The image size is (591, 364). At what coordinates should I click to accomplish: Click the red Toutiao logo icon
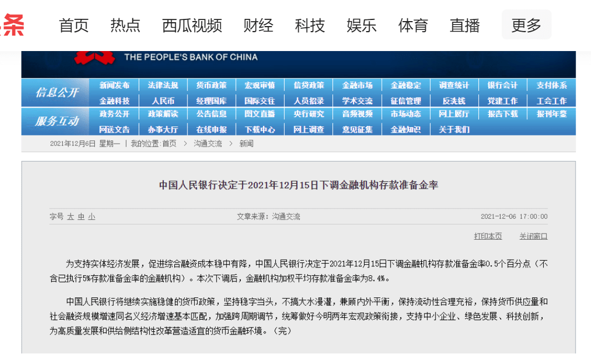12,25
